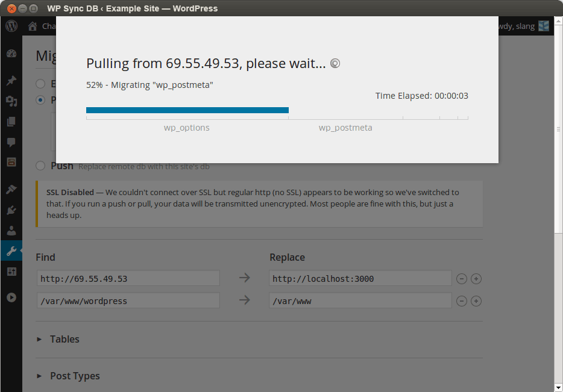Image resolution: width=563 pixels, height=392 pixels.
Task: Close the WP Sync DB browser window
Action: pos(11,8)
